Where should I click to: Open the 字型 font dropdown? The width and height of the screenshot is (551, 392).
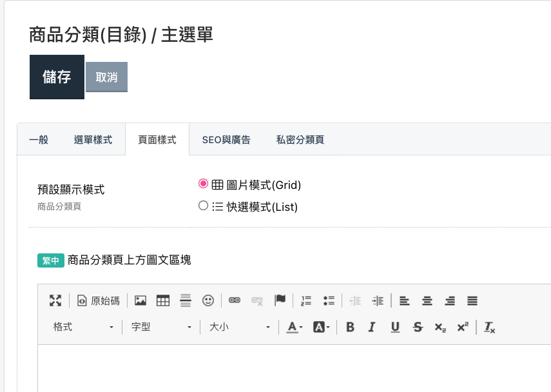pyautogui.click(x=161, y=327)
